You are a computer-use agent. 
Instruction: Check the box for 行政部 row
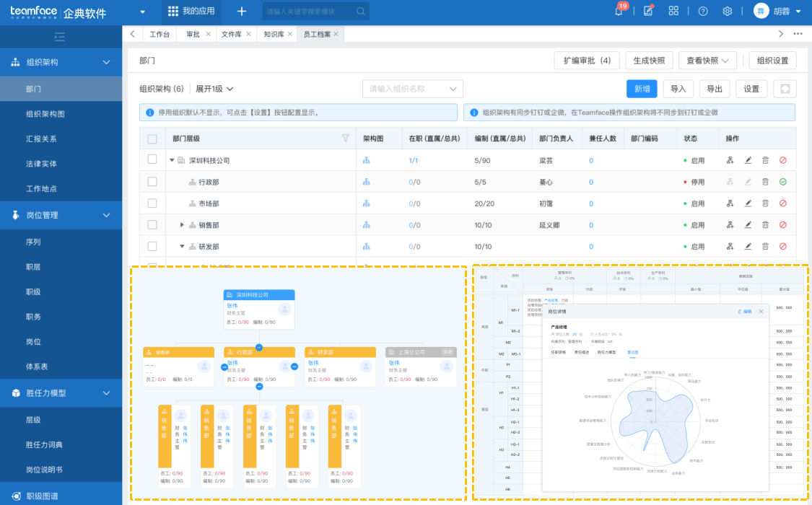152,182
